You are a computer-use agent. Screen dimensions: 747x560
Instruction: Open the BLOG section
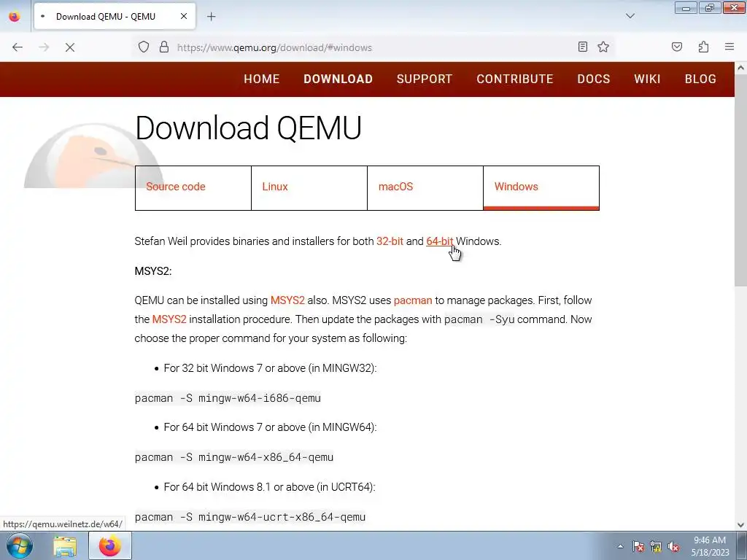pos(700,79)
